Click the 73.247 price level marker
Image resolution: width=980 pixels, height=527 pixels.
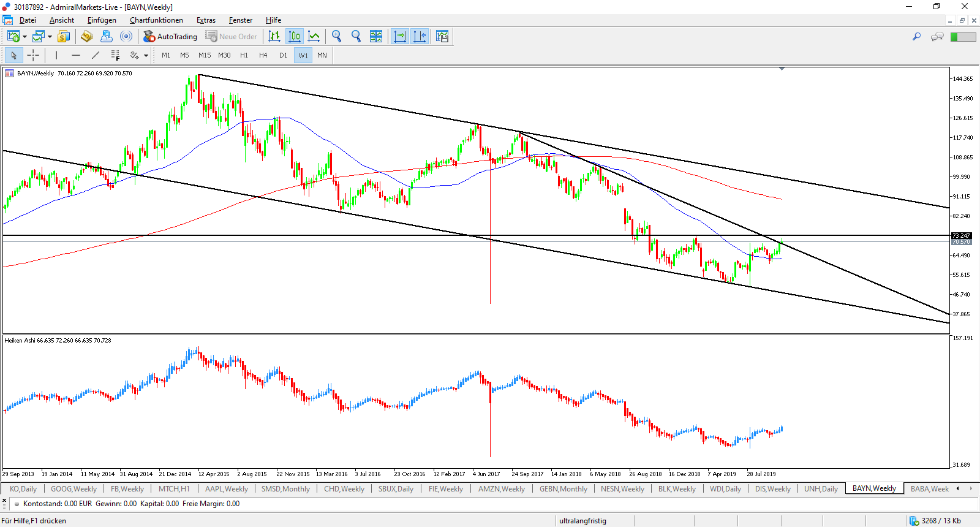coord(960,236)
